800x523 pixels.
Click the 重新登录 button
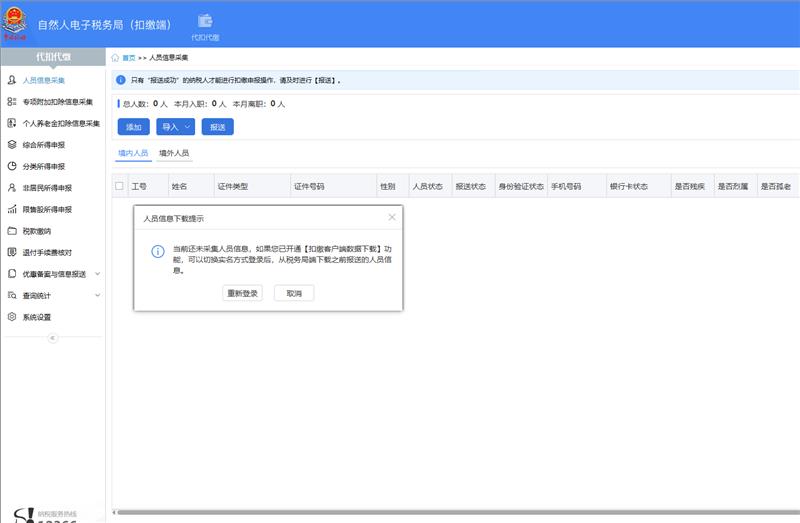point(243,293)
